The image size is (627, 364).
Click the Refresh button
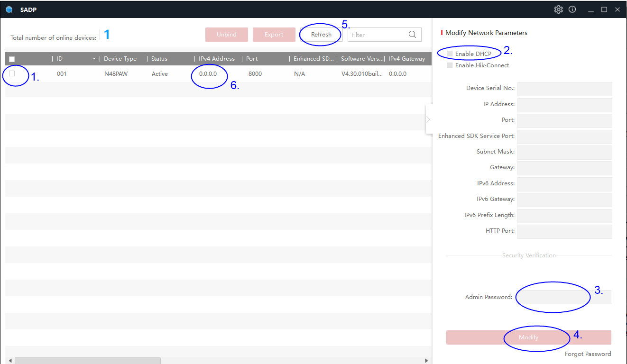click(321, 35)
